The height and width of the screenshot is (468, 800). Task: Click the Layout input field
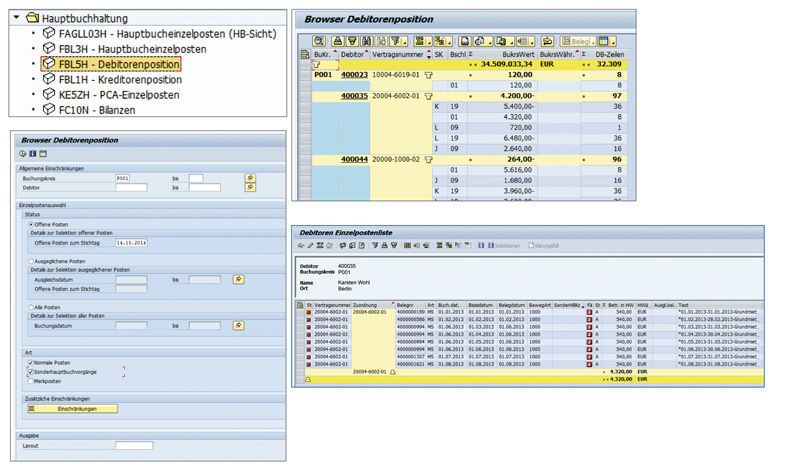click(x=134, y=446)
